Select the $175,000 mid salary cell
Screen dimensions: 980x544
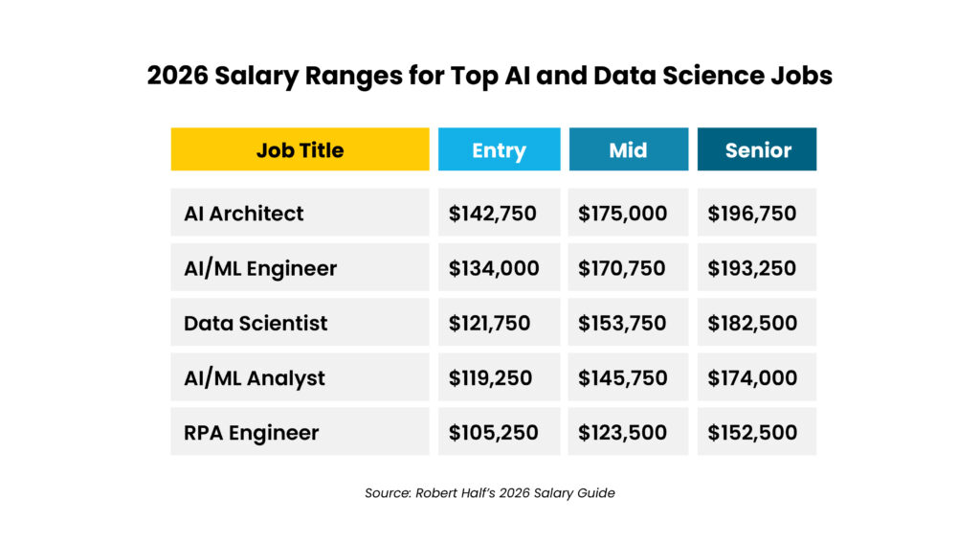pos(629,213)
